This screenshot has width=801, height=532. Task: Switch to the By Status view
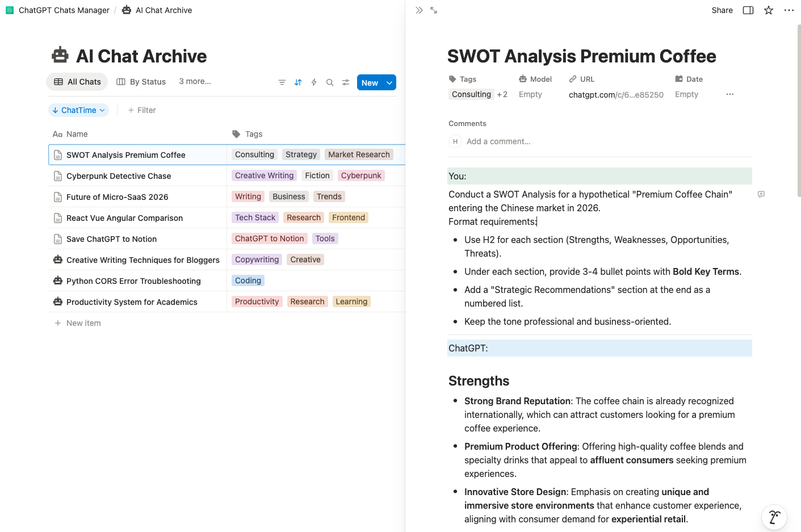click(x=141, y=81)
